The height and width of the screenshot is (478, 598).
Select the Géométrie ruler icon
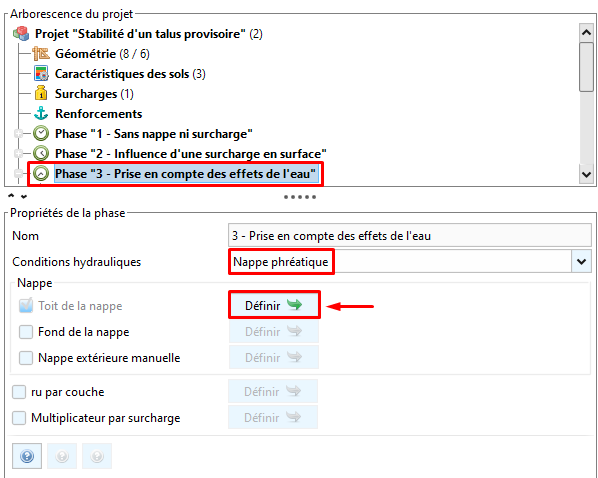click(x=41, y=53)
